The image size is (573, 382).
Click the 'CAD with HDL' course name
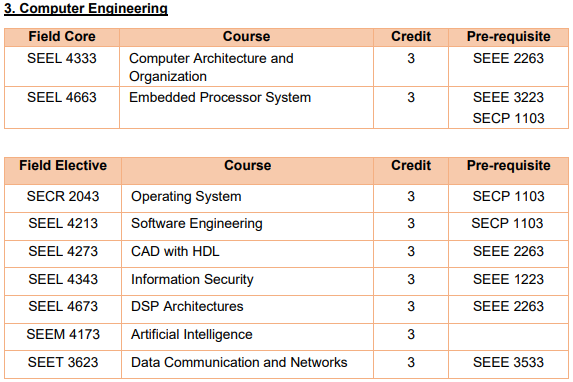pos(175,251)
